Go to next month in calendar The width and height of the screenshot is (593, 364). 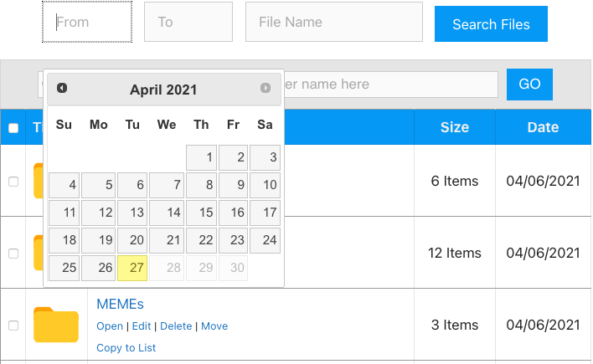click(266, 88)
